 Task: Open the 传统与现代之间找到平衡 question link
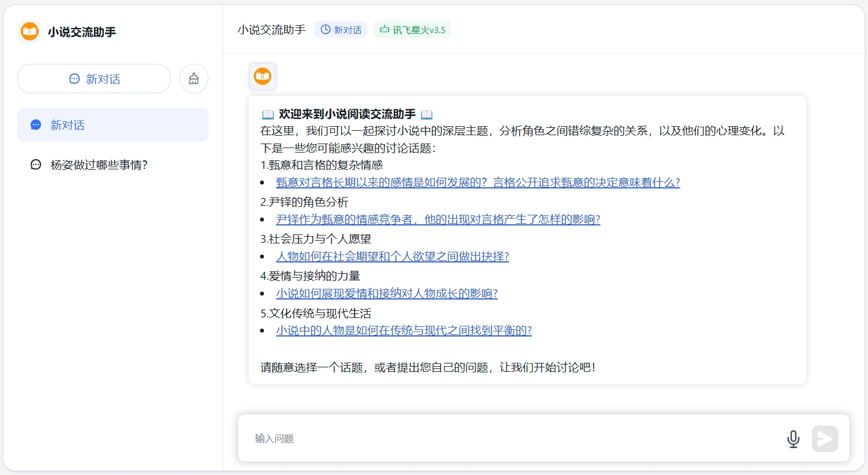(x=403, y=330)
